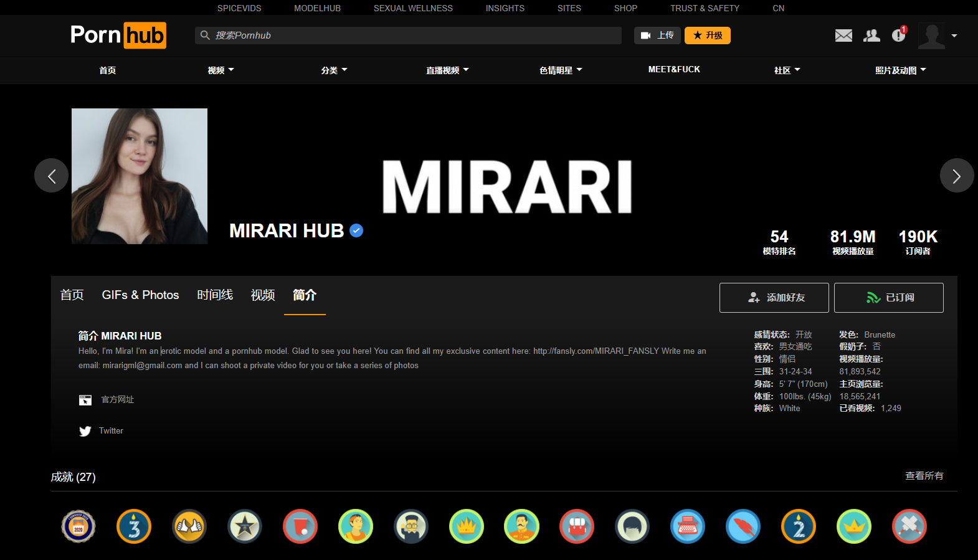Image resolution: width=978 pixels, height=560 pixels.
Task: Click the bearded man with glasses badge
Action: (x=411, y=526)
